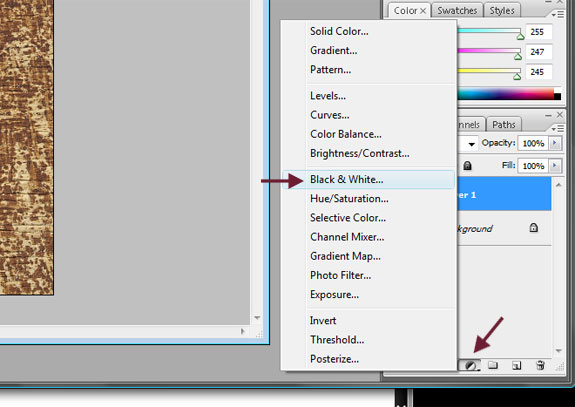Click Layers panel scroll down arrow
575x407 pixels.
tap(558, 351)
